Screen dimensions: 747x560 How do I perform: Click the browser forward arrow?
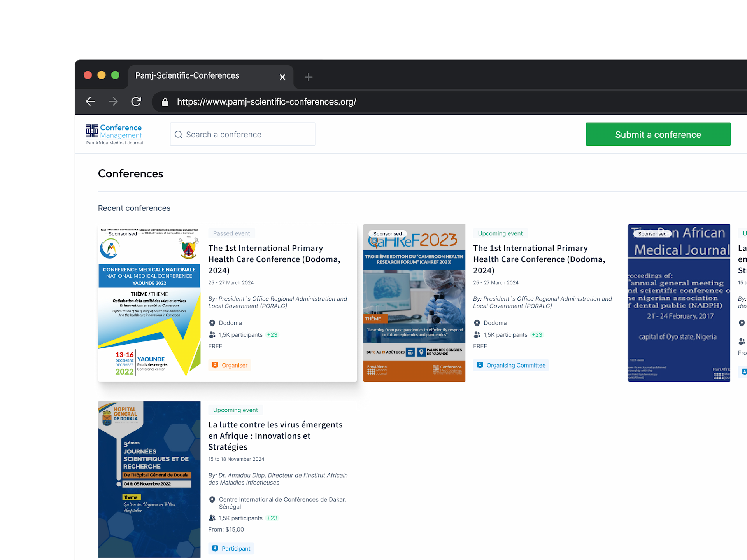[x=113, y=102]
